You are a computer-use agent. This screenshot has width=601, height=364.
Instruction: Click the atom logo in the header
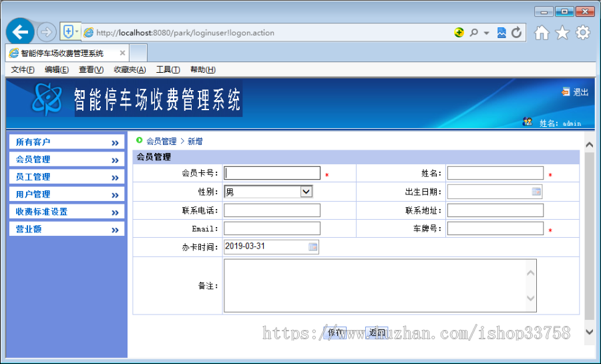[47, 99]
